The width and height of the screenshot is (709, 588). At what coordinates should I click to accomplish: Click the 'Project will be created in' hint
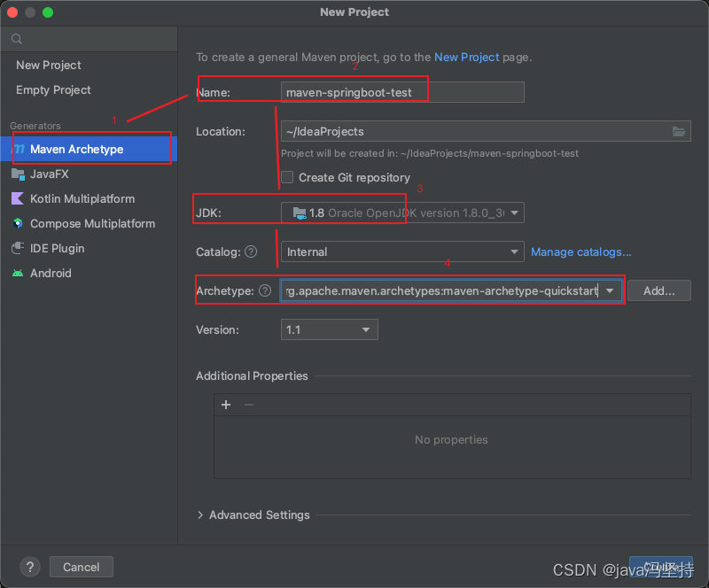click(x=430, y=154)
